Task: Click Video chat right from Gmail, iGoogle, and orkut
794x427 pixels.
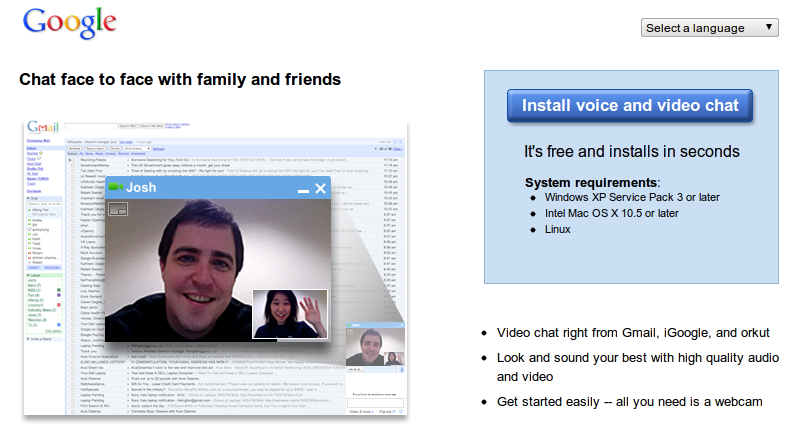Action: coord(633,333)
